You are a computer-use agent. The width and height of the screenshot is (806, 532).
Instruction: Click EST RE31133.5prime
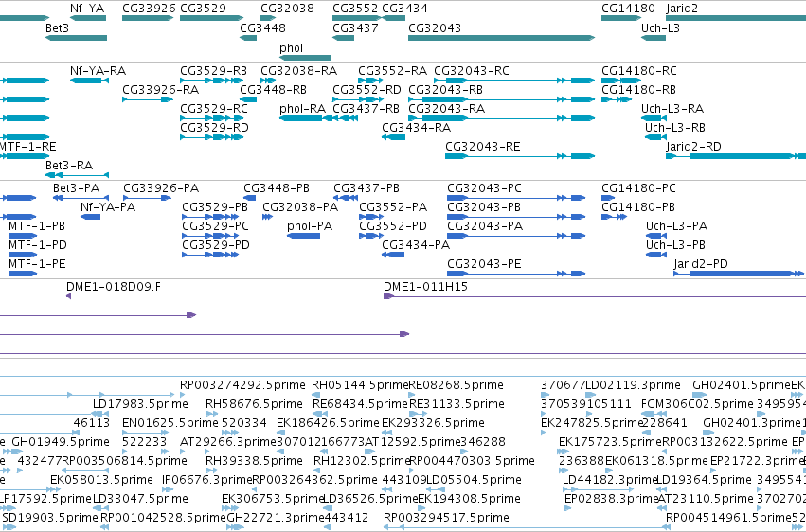pos(457,404)
